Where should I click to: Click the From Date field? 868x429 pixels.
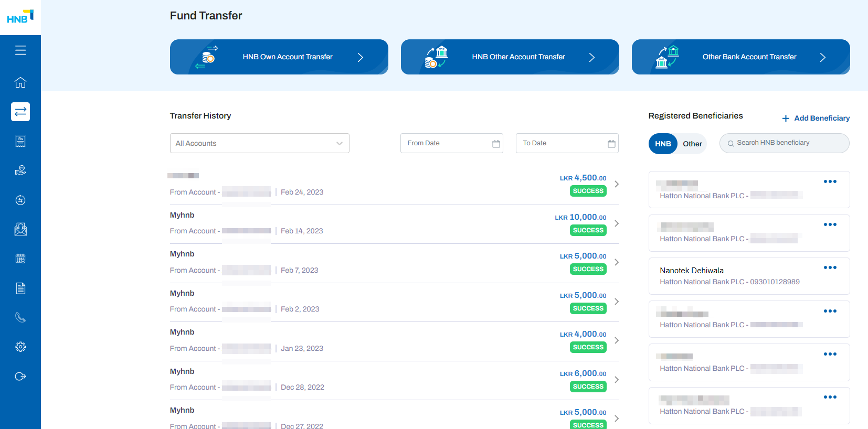(452, 143)
